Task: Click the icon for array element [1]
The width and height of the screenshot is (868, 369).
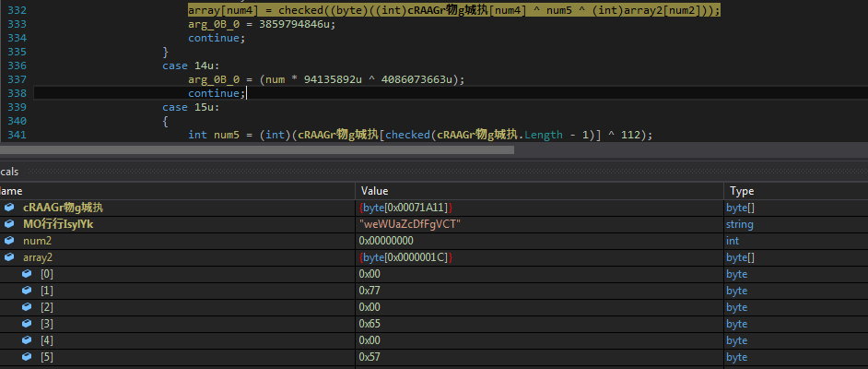Action: (27, 291)
